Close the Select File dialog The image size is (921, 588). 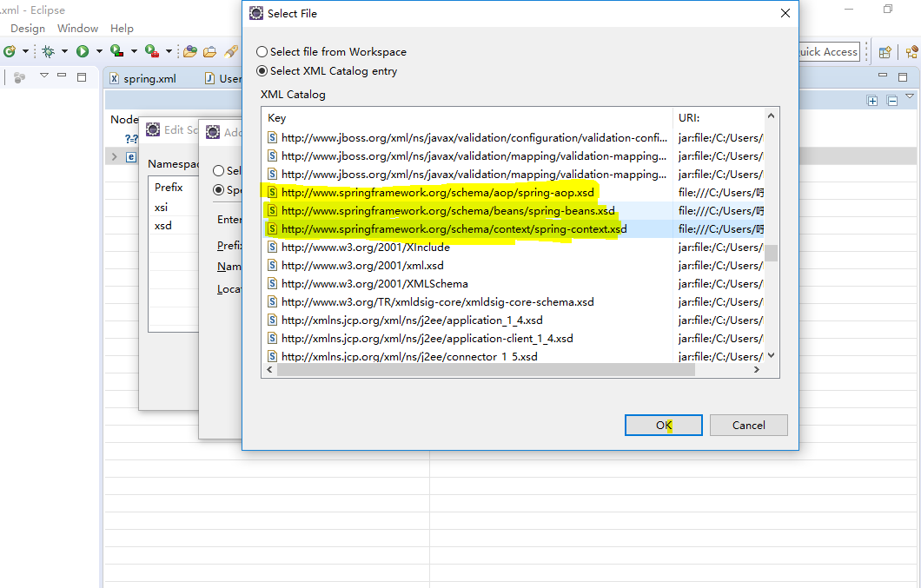(x=785, y=13)
